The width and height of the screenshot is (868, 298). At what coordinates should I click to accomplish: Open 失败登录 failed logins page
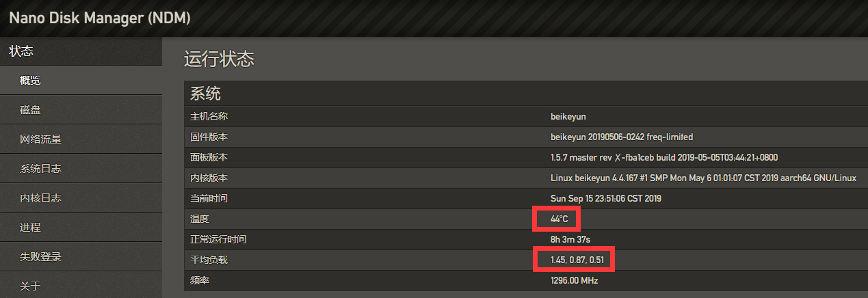[40, 257]
